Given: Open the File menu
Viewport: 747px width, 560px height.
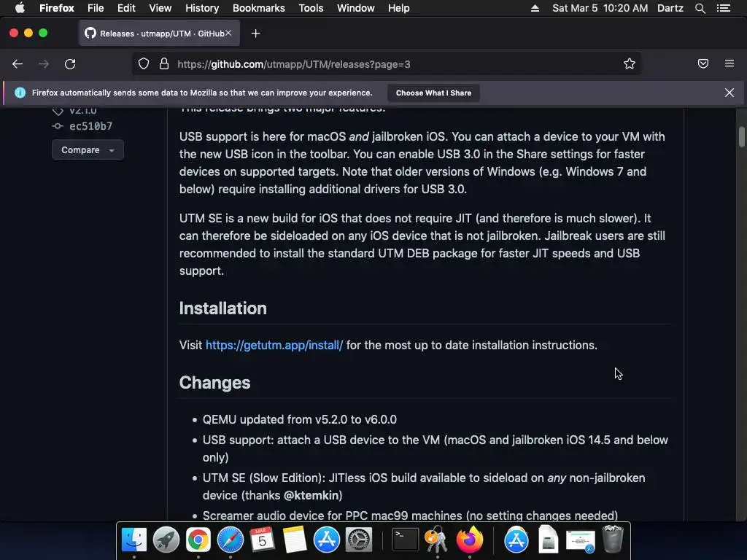Looking at the screenshot, I should [96, 8].
